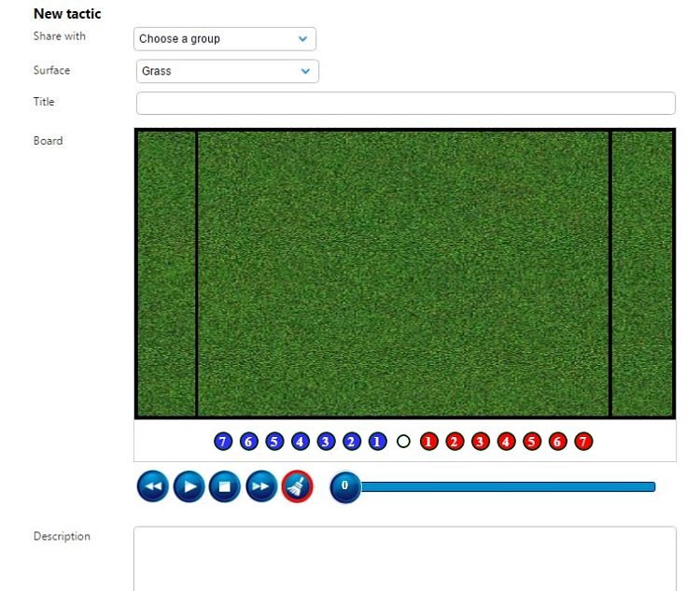Select red player token 7
This screenshot has height=591, width=700.
click(583, 442)
